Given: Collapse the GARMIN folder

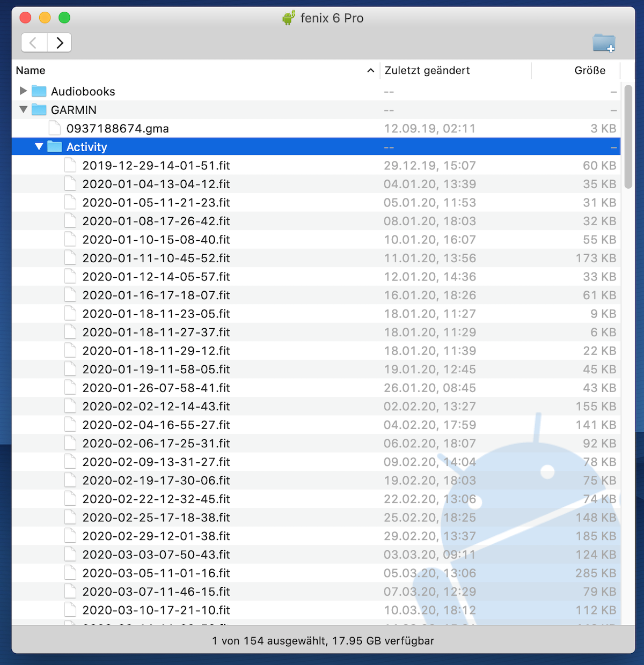Looking at the screenshot, I should [x=23, y=109].
